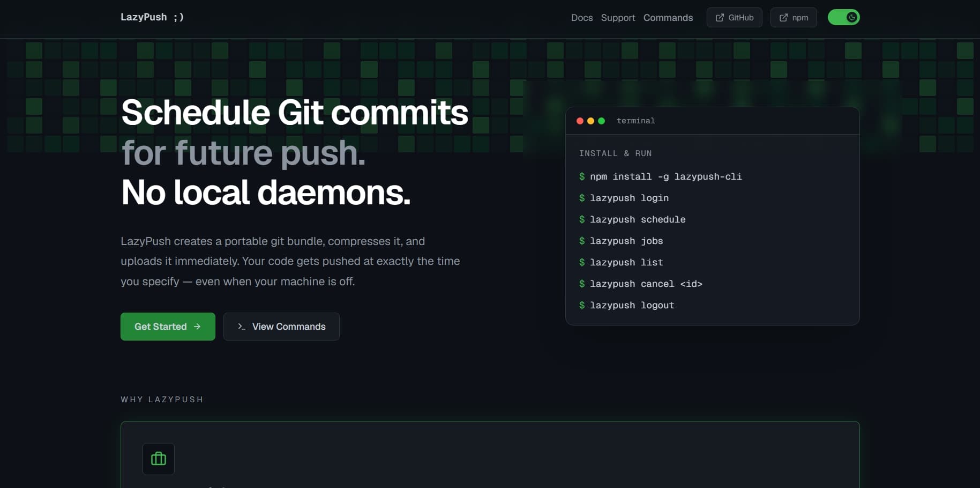
Task: Click the View Commands button
Action: 281,327
